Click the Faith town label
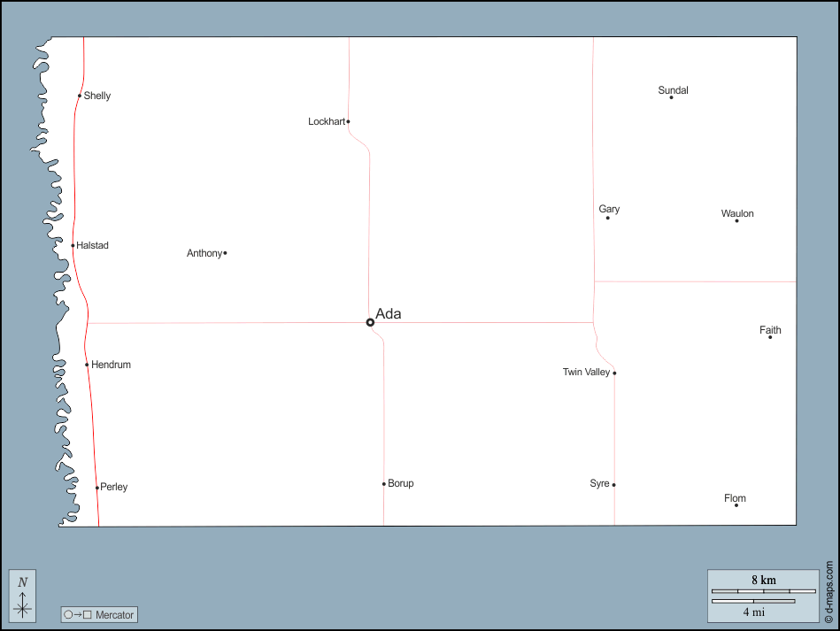The width and height of the screenshot is (840, 631). pyautogui.click(x=770, y=330)
